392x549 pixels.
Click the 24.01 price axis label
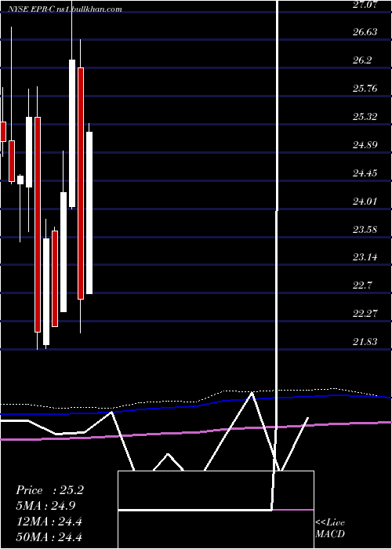[x=365, y=202]
